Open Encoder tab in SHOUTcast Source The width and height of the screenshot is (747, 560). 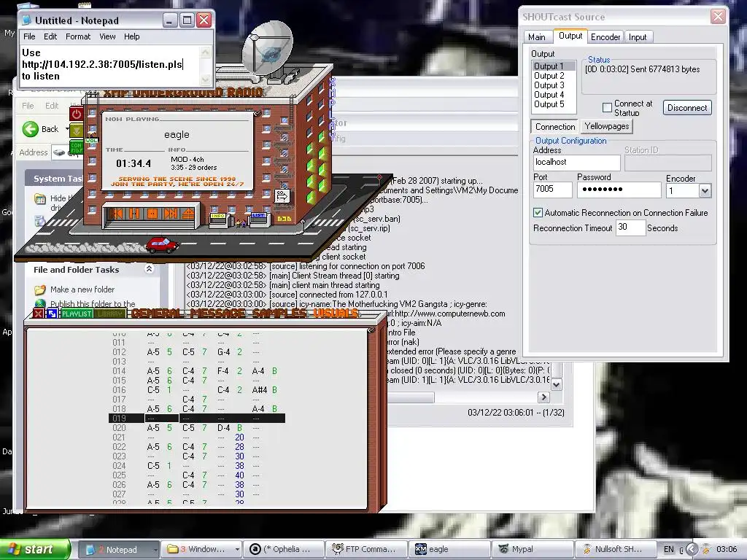pyautogui.click(x=605, y=37)
